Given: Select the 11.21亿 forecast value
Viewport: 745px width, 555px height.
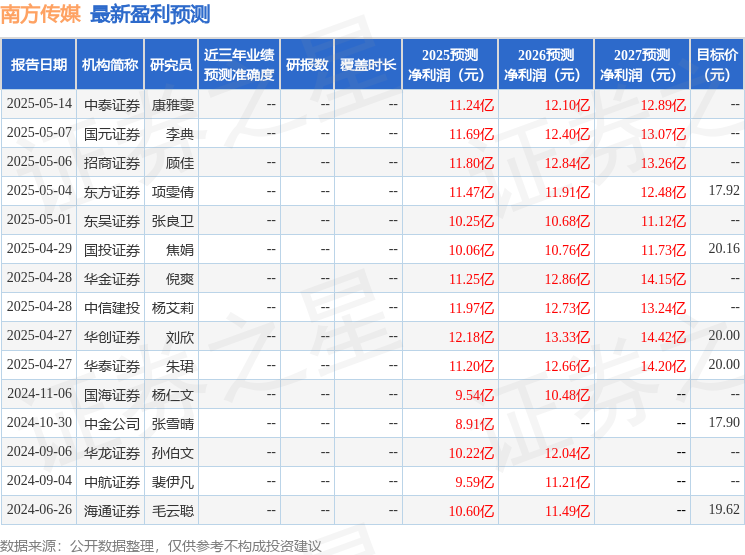Looking at the screenshot, I should pos(567,482).
